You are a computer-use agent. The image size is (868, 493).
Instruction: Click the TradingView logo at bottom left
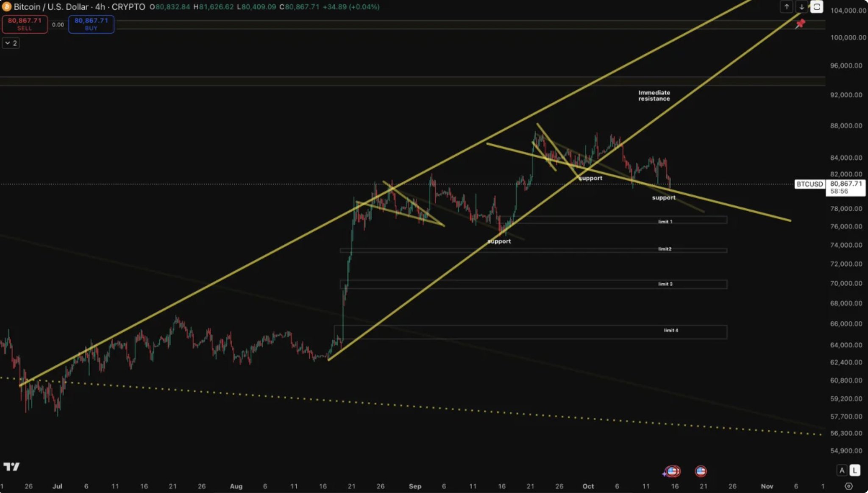(x=11, y=467)
